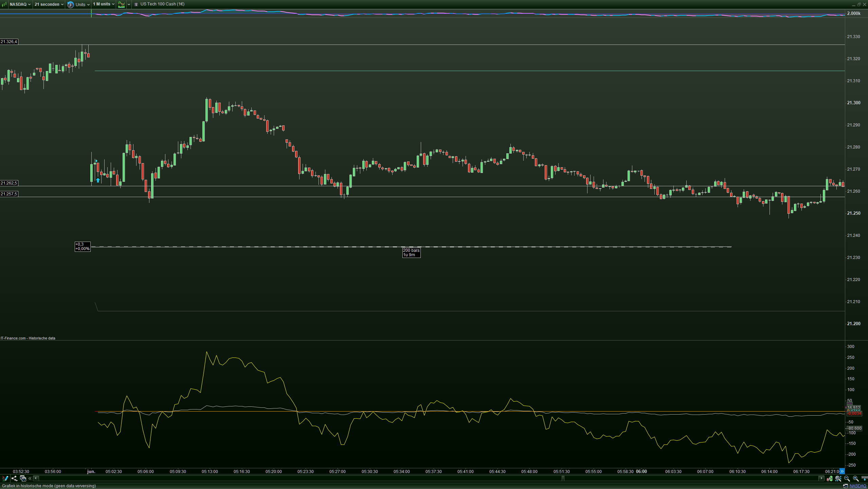This screenshot has height=489, width=868.
Task: Click the indicators icon in top toolbar
Action: click(x=121, y=4)
